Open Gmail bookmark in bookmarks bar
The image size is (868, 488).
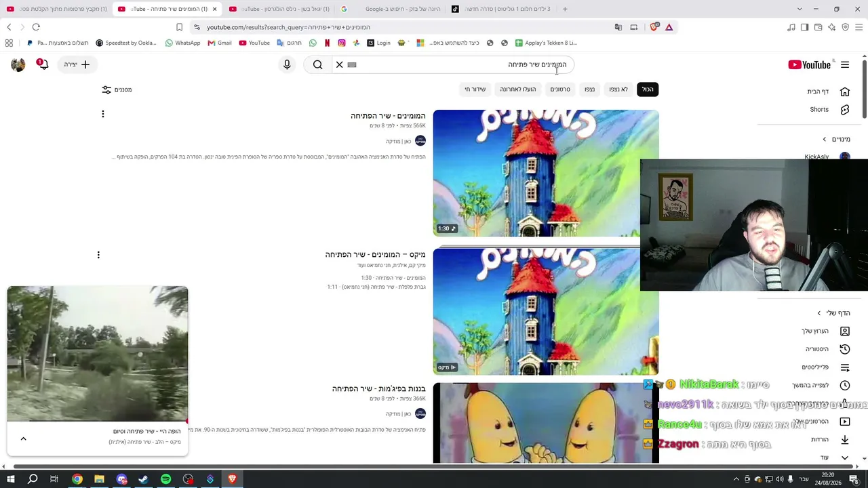[x=220, y=43]
